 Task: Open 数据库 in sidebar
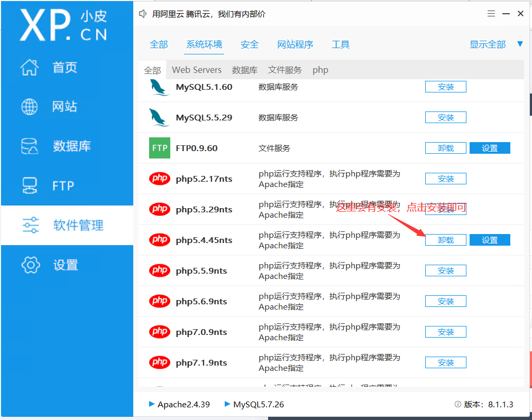tap(72, 146)
